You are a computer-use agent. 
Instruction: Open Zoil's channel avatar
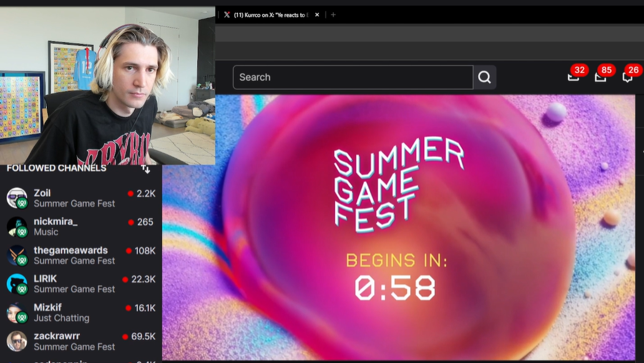pyautogui.click(x=17, y=197)
